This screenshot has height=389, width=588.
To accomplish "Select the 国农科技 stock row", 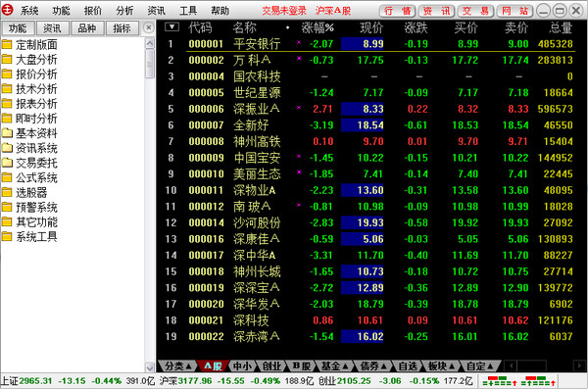I will point(369,76).
